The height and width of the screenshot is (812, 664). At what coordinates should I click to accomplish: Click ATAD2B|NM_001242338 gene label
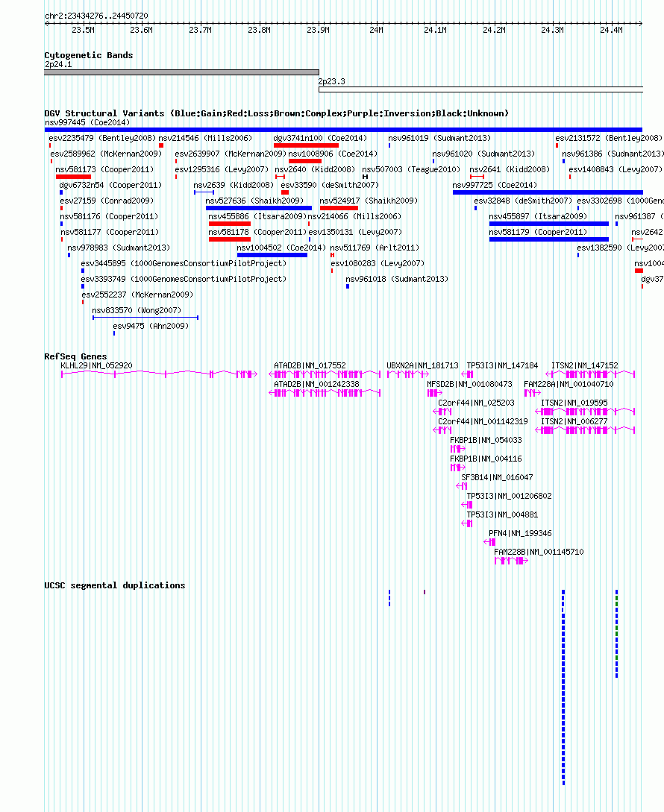click(x=316, y=384)
